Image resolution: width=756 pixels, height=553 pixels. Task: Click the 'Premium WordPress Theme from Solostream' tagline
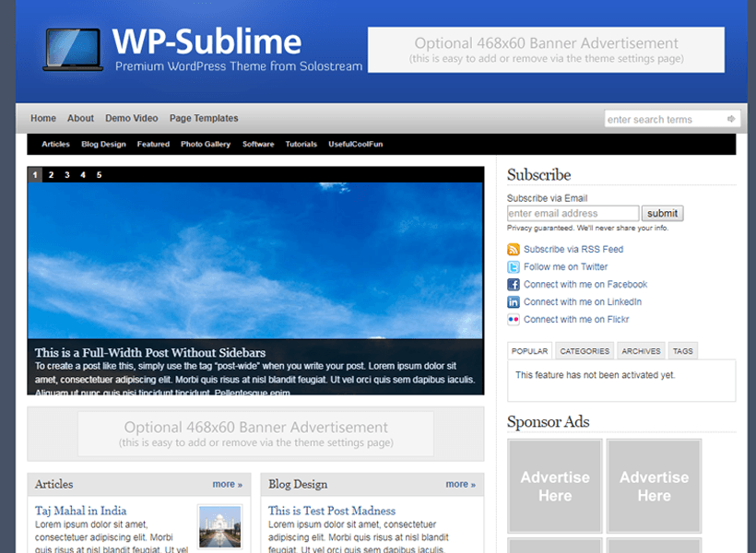click(239, 66)
